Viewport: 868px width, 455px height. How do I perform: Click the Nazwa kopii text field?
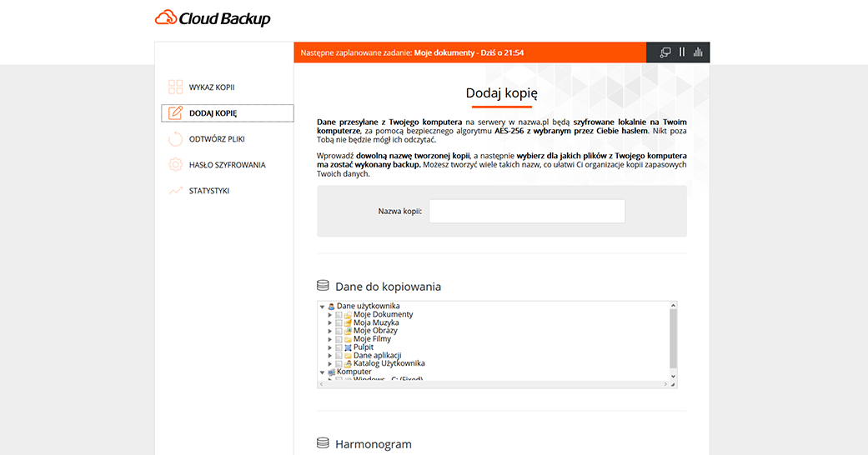[526, 211]
